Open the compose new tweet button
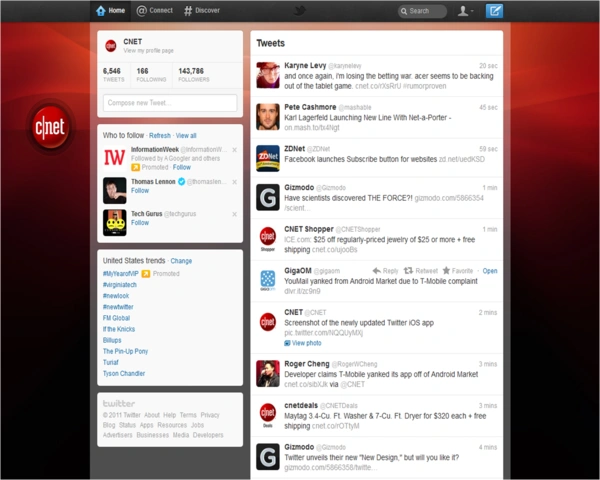This screenshot has height=480, width=600. (494, 11)
